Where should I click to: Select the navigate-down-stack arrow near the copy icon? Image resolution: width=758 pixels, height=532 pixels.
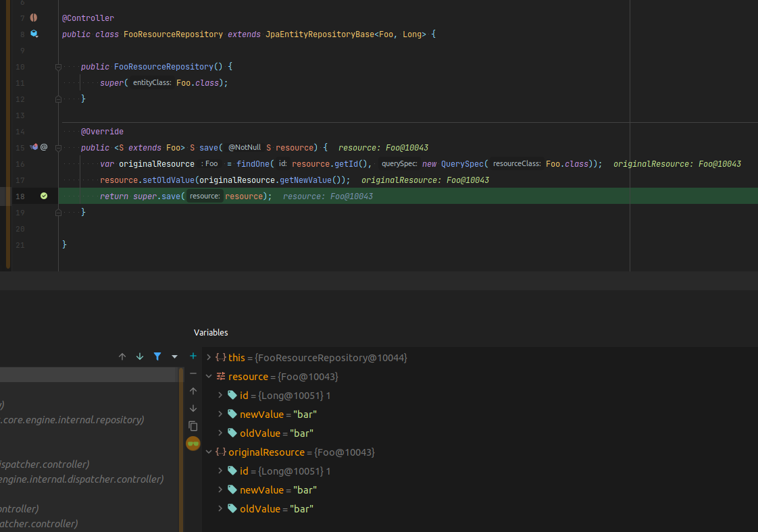[193, 408]
